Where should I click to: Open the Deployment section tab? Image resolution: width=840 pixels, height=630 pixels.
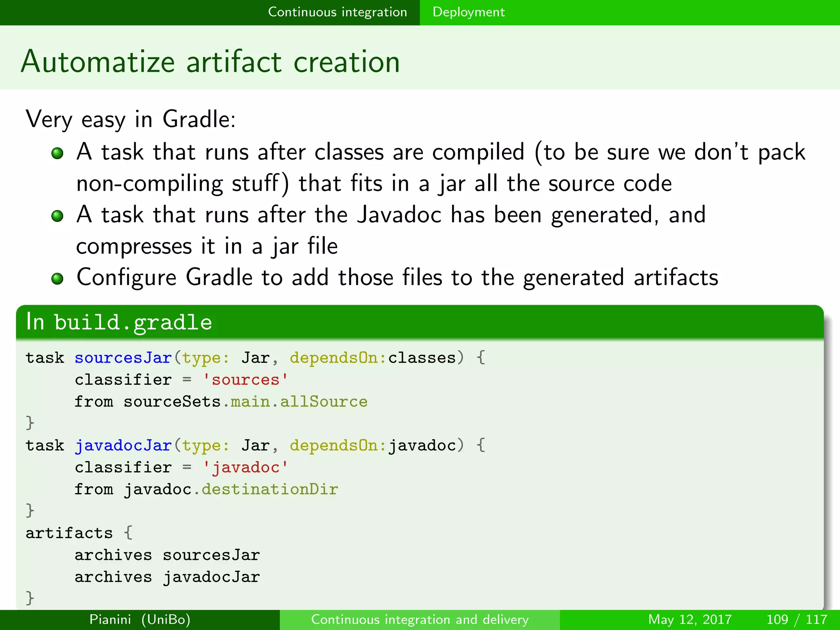468,12
